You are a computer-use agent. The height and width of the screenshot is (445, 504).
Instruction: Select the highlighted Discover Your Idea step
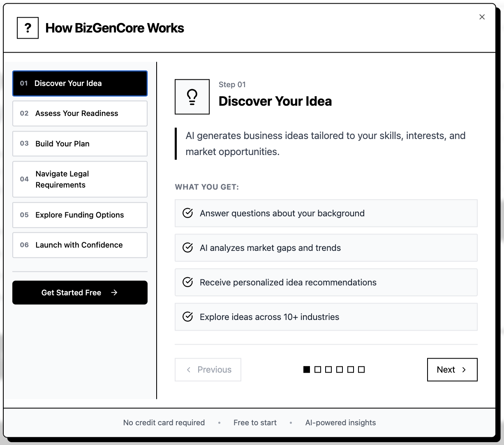tap(80, 83)
